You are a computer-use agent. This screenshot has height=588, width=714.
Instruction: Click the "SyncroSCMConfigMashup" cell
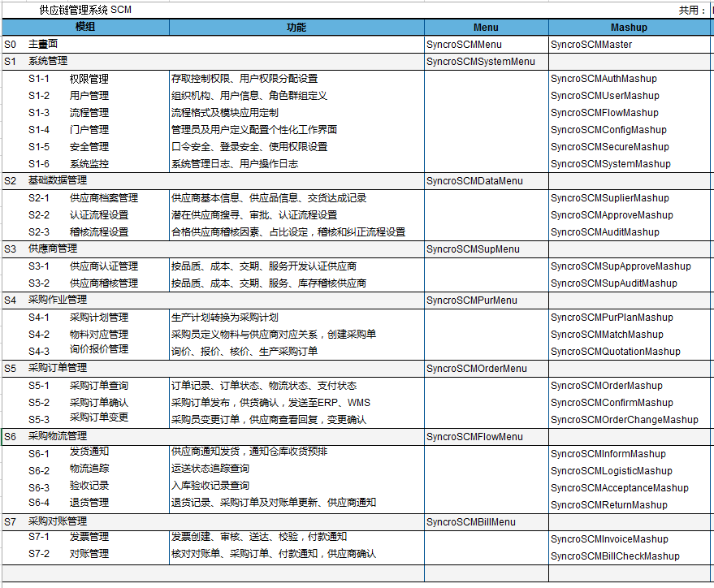(x=608, y=130)
